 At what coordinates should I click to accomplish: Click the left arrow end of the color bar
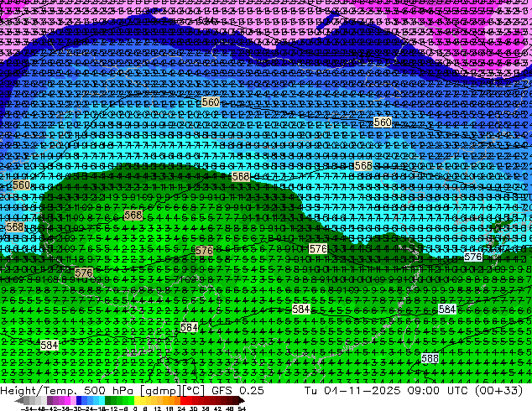pos(18,400)
